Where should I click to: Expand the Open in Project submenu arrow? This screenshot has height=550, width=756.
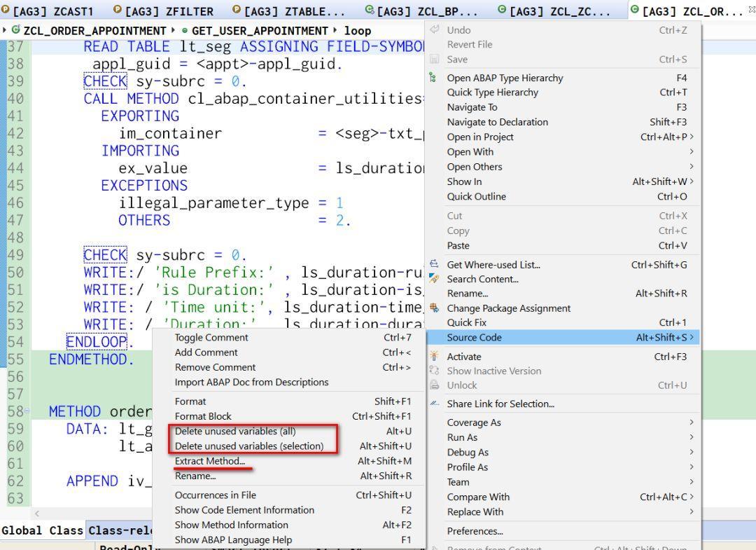coord(692,137)
